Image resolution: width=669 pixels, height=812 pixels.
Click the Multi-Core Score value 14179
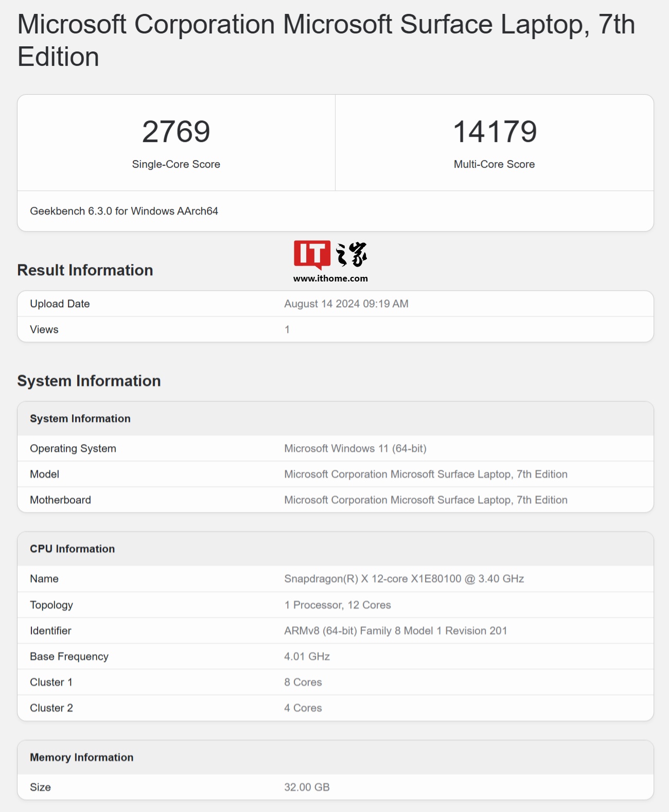point(495,132)
